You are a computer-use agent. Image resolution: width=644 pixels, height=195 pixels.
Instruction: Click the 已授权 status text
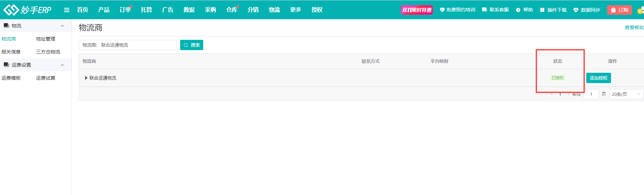[558, 78]
